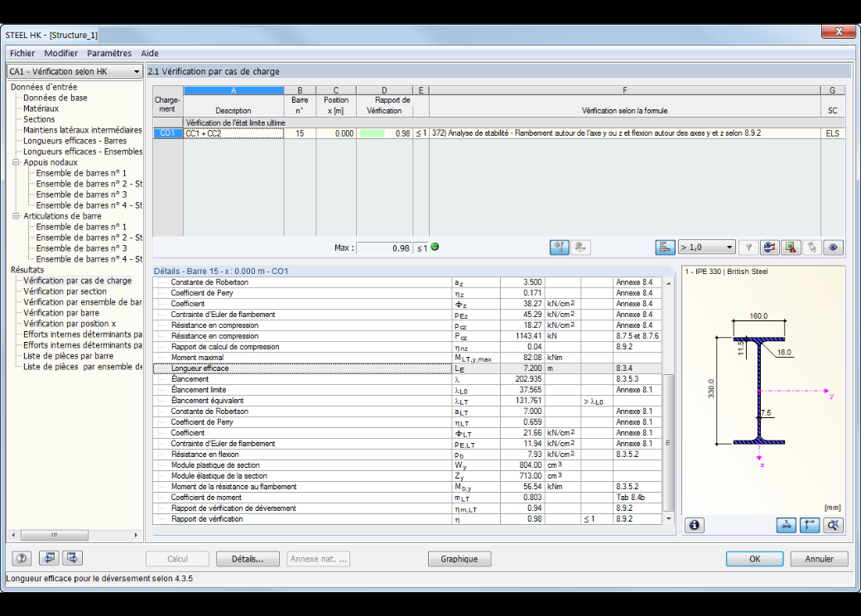861x616 pixels.
Task: Click CC1 + CC2 description cell
Action: point(233,133)
